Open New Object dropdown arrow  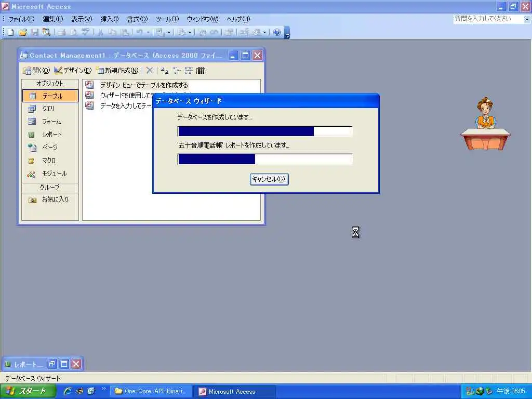pyautogui.click(x=264, y=32)
